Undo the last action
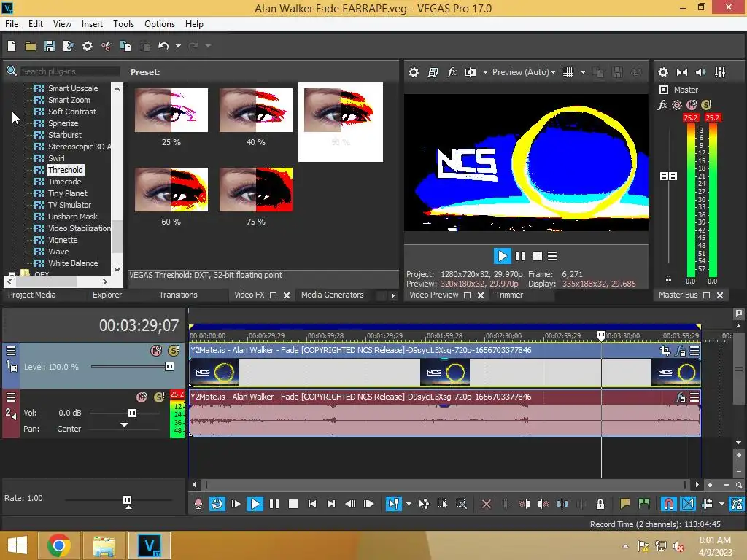The image size is (747, 560). (163, 46)
